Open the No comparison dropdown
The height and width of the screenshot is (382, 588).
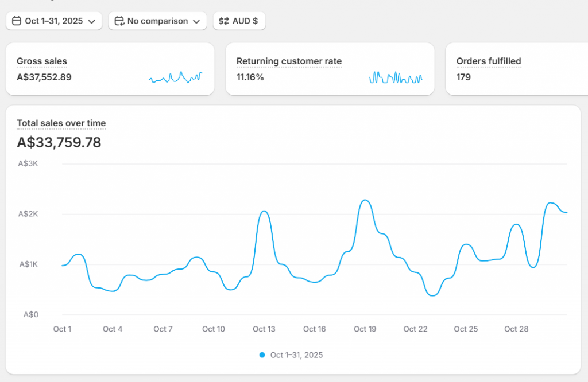point(157,21)
